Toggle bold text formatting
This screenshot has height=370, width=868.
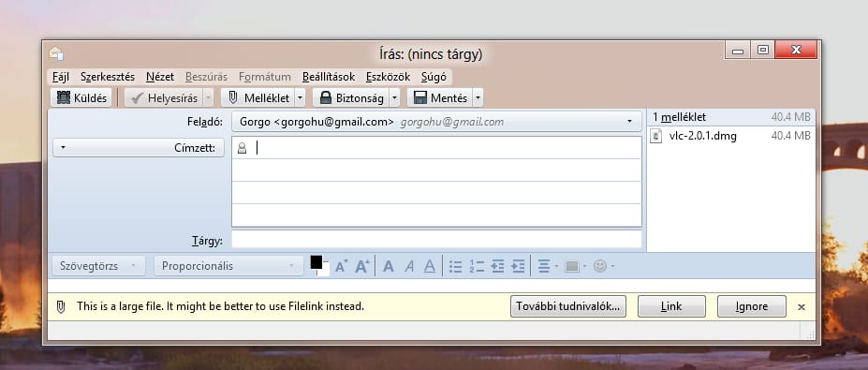pos(389,266)
